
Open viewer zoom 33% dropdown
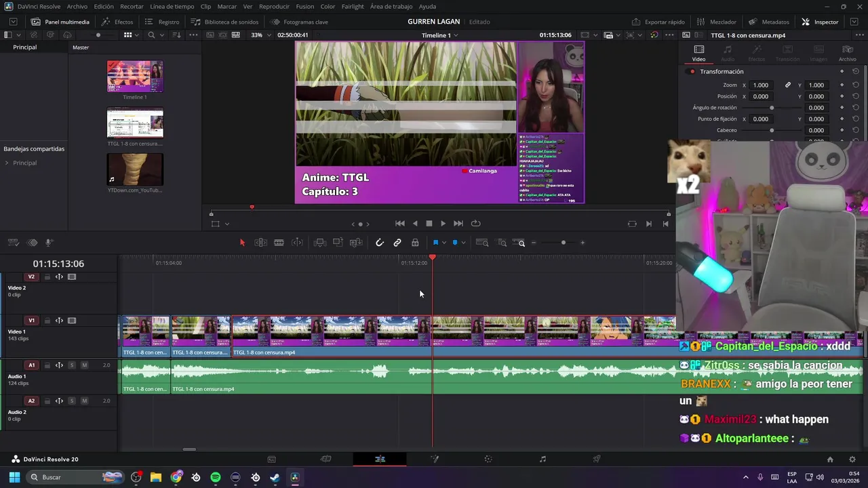click(260, 35)
